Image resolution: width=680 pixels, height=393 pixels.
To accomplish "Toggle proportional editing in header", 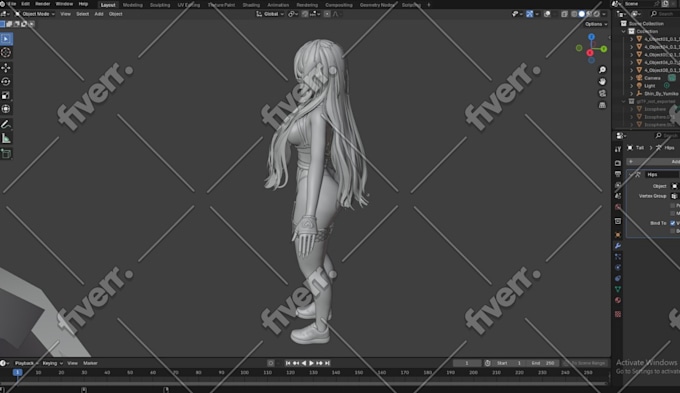I will [327, 14].
